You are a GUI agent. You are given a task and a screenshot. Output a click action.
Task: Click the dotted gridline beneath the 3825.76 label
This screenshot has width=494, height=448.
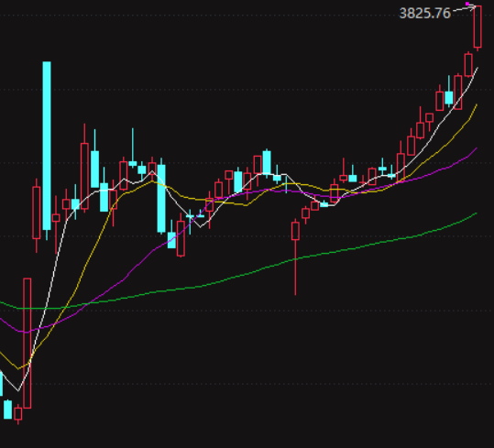pos(247,15)
